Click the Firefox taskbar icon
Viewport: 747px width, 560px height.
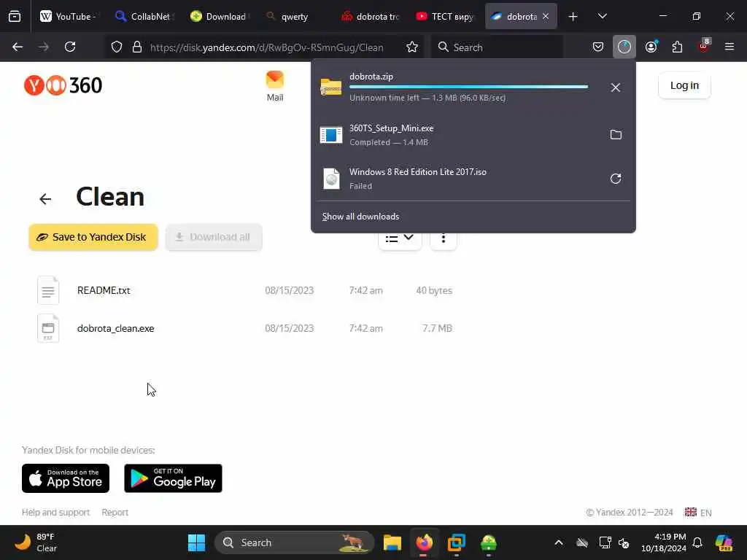tap(424, 542)
